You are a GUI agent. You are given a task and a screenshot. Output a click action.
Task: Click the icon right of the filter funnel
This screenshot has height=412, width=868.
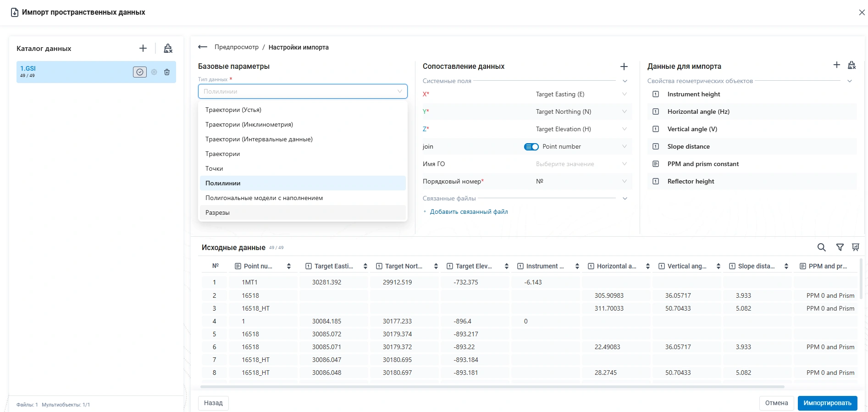856,247
